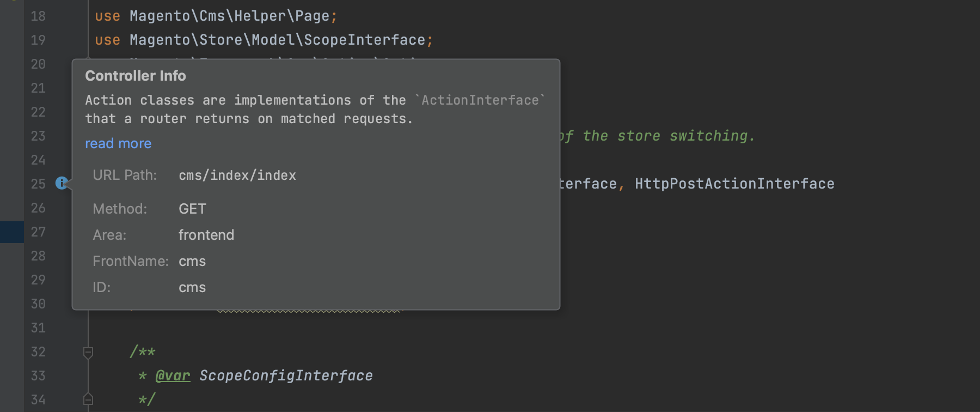Click 'HttpPostActionInterface' on line 25
The width and height of the screenshot is (980, 412).
(734, 184)
